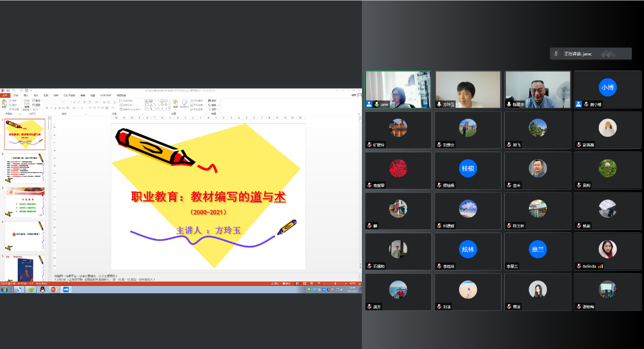Screen dimensions: 644x349
Task: Click the Paste icon in PowerPoint ribbon
Action: click(x=4, y=103)
